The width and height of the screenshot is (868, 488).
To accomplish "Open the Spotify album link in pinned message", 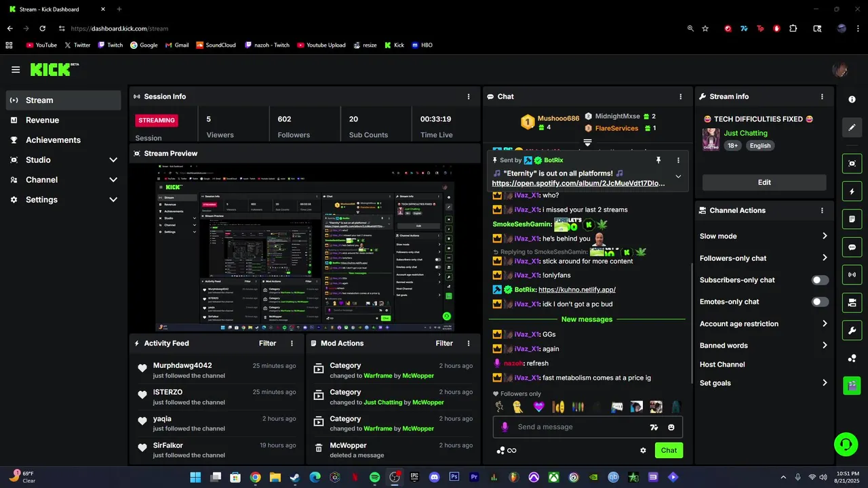I will tap(578, 184).
